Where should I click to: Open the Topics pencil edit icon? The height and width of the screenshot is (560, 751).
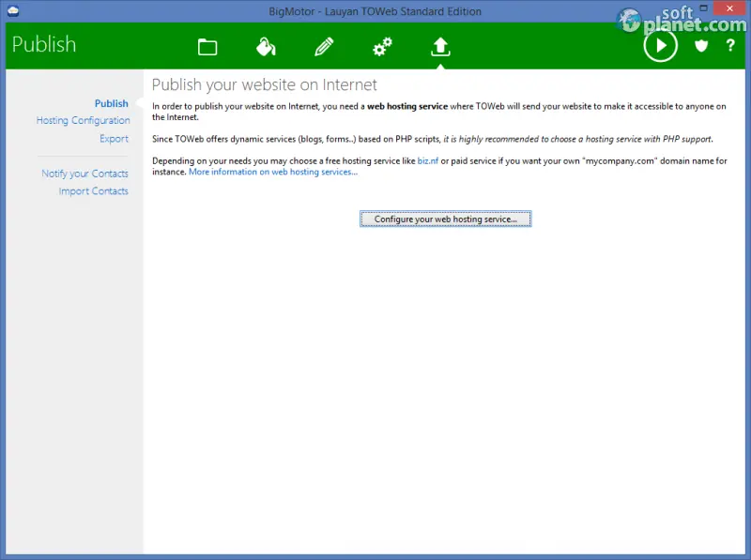coord(324,47)
